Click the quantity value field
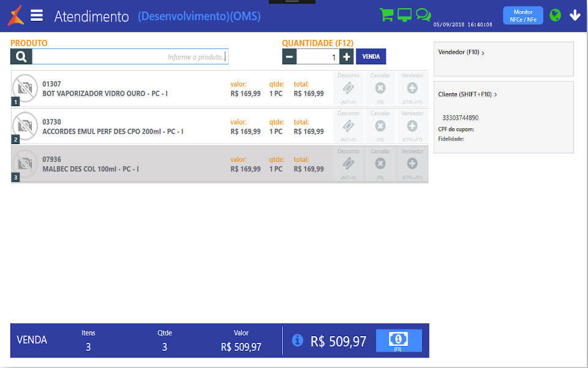Screen dimensions: 588x368 tap(318, 56)
